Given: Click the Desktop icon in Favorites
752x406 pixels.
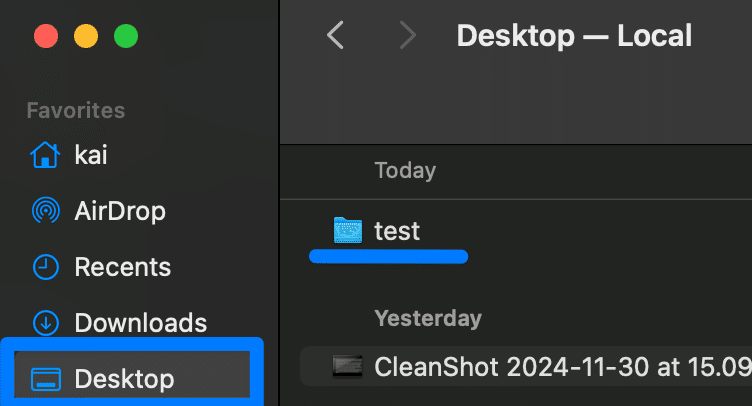Looking at the screenshot, I should [45, 379].
